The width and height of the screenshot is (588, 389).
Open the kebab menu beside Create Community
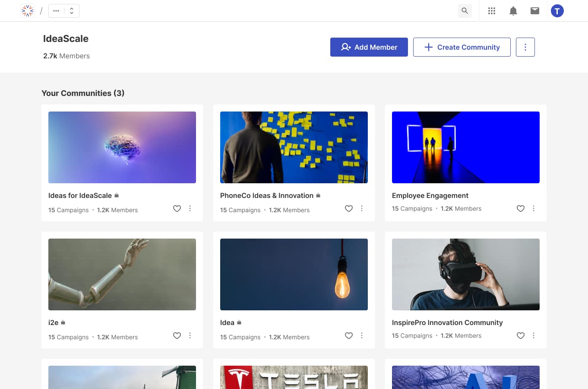click(x=525, y=47)
